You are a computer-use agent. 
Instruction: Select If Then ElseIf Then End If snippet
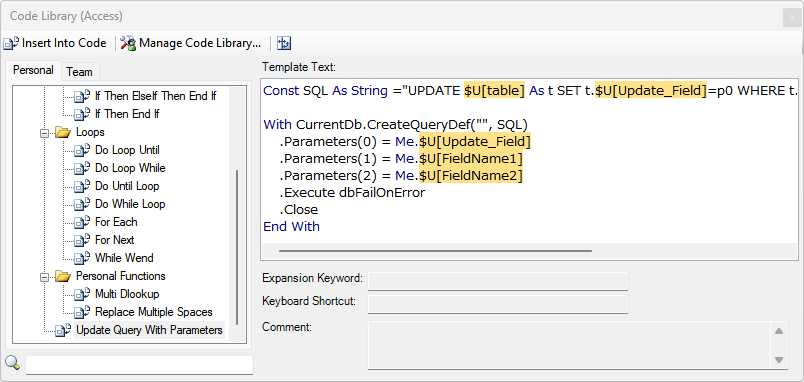(x=155, y=96)
